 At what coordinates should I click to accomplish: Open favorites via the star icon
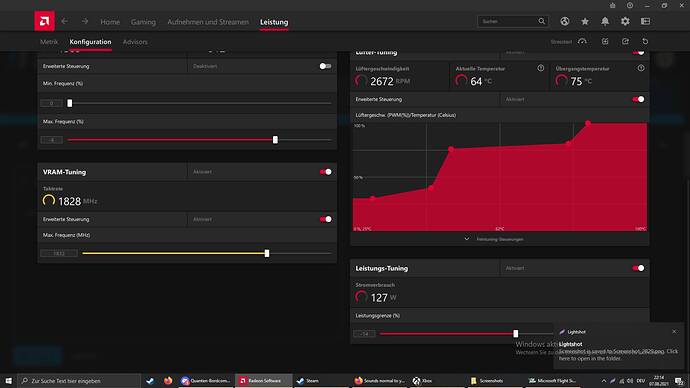coord(585,21)
